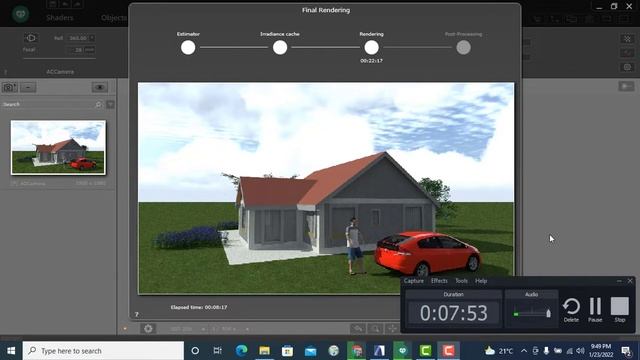Toggle the eye visibility button
This screenshot has height=360, width=640.
tap(100, 87)
